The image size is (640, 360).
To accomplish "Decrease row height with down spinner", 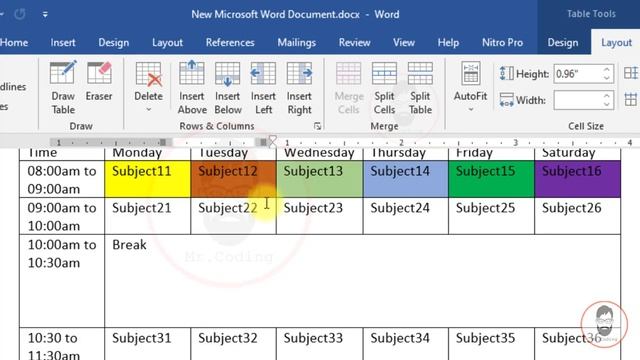I will coord(607,78).
